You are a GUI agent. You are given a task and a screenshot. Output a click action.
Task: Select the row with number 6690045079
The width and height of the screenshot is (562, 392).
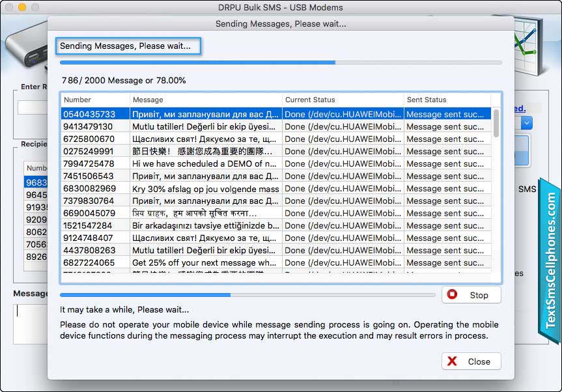(275, 213)
